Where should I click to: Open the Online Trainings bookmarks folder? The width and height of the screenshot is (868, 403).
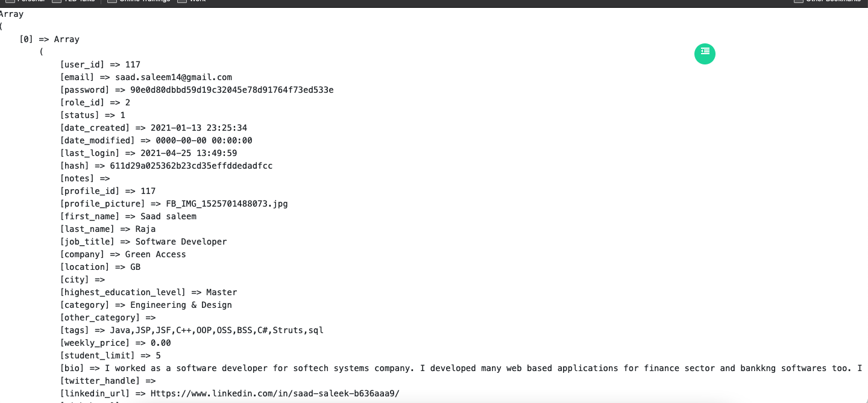tap(139, 1)
